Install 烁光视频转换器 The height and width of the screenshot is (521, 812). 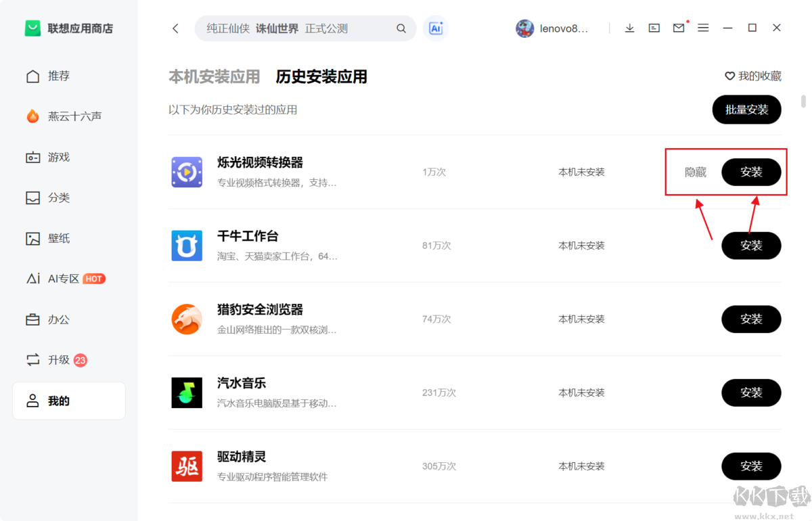[751, 172]
